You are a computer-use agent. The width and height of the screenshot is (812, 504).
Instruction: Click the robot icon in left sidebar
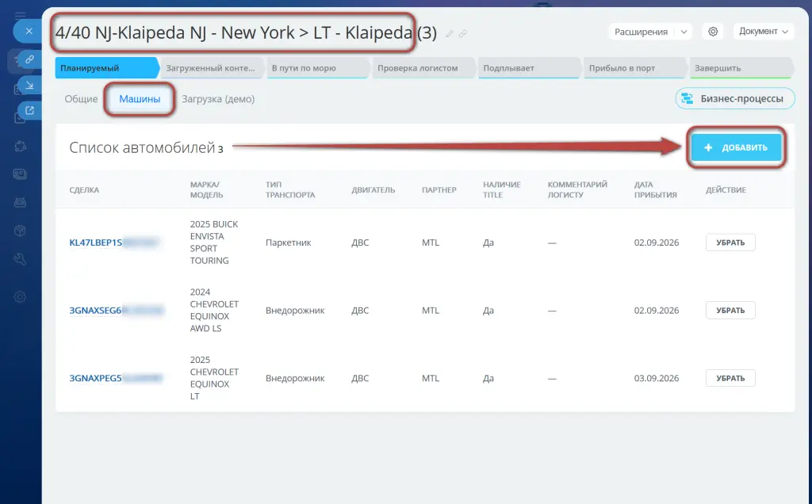click(20, 202)
